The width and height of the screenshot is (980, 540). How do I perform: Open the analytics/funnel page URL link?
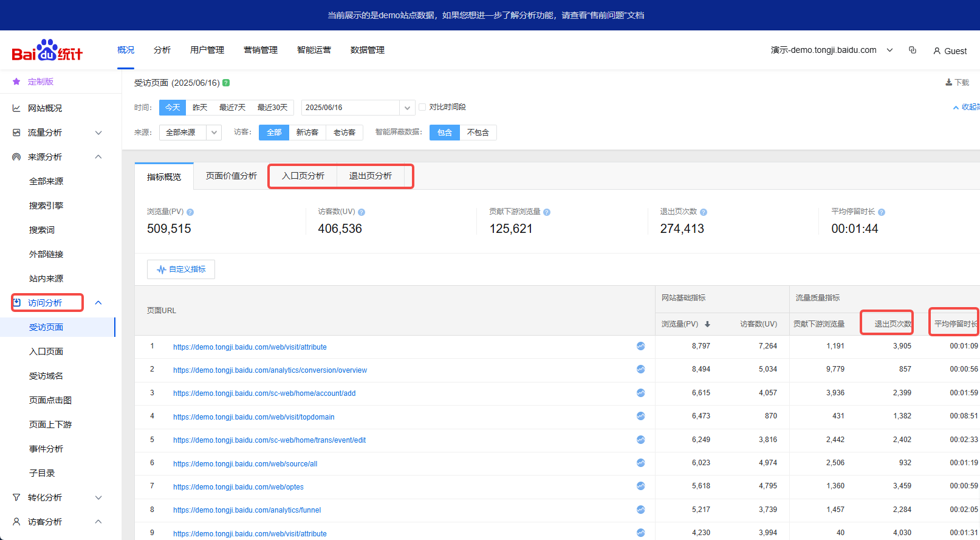[247, 510]
